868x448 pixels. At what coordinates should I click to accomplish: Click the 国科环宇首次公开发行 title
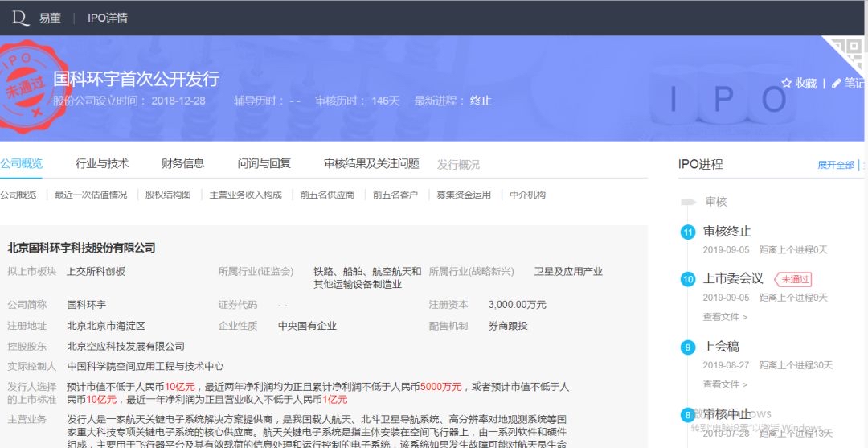136,79
